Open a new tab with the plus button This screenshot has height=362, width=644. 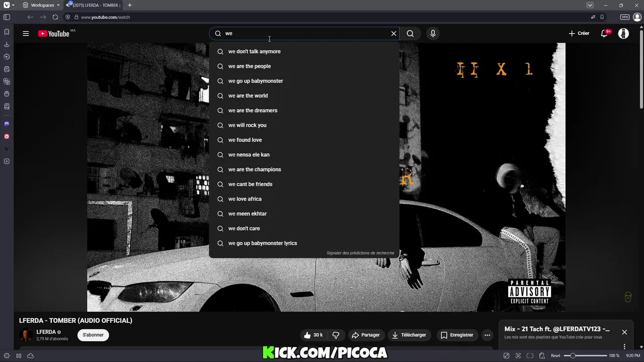click(130, 5)
